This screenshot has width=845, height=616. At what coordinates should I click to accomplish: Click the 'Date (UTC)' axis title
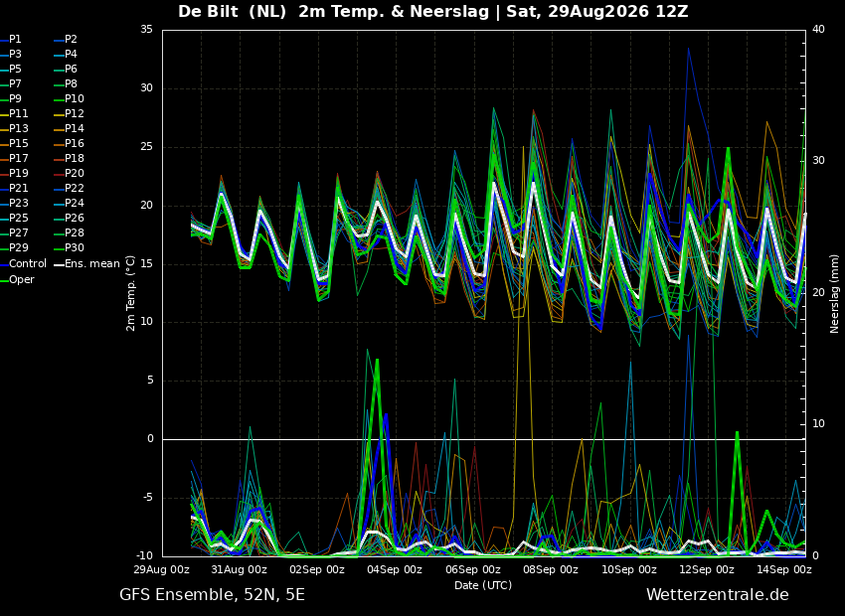483,585
